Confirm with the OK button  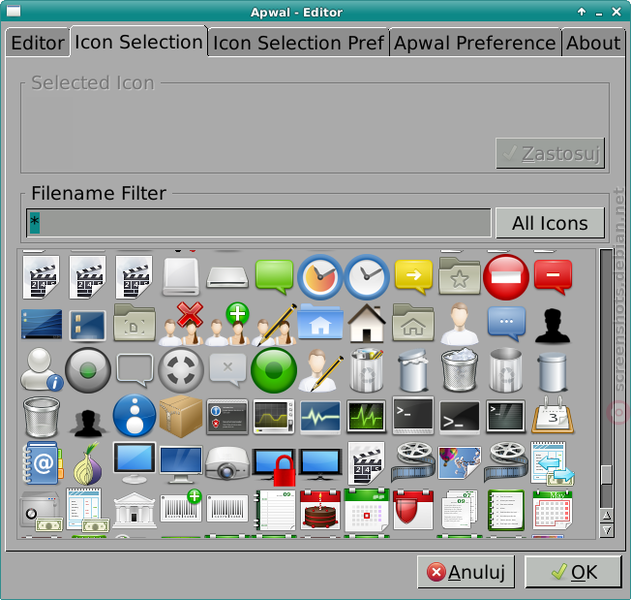point(573,572)
